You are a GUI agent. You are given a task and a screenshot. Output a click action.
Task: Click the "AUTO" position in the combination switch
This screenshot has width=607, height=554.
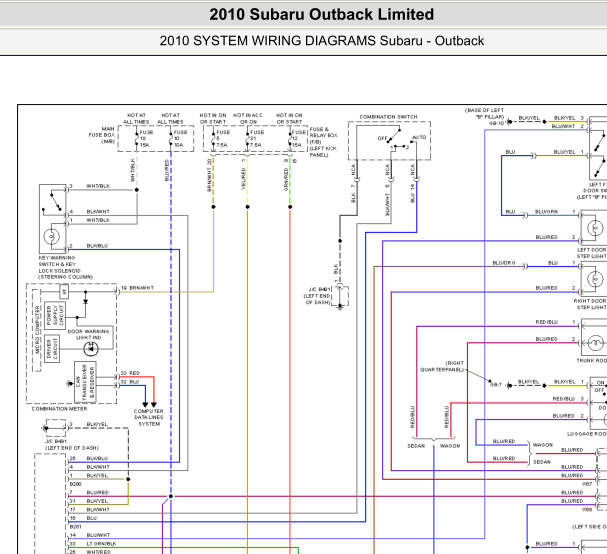pos(419,137)
